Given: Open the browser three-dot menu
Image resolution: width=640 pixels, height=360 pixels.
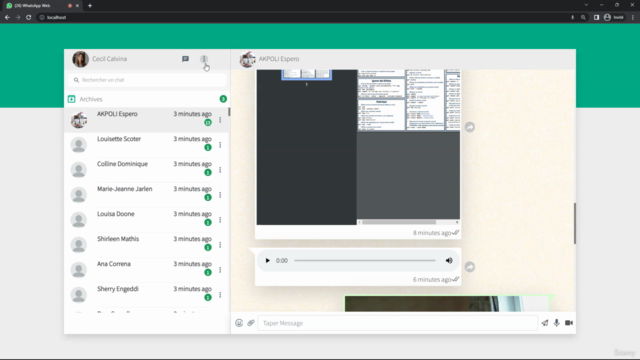Looking at the screenshot, I should 633,17.
